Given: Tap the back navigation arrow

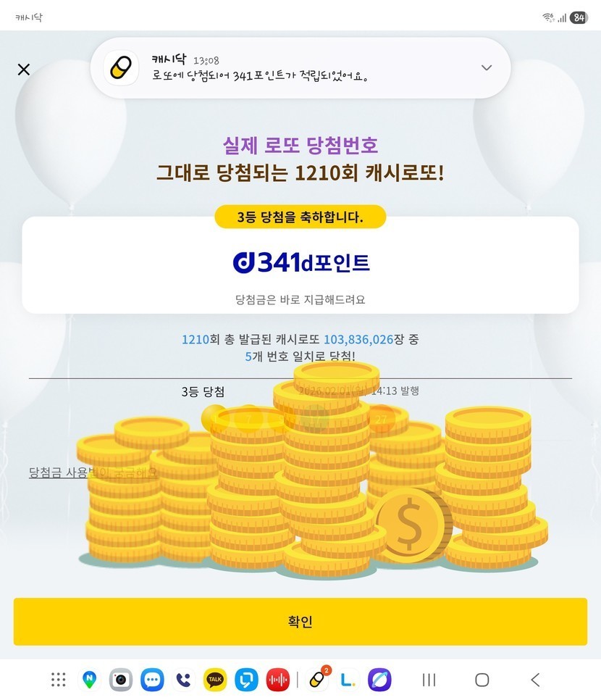Looking at the screenshot, I should [x=535, y=680].
